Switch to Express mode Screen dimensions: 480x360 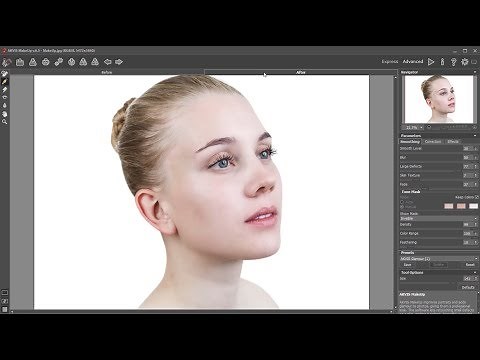coord(390,62)
